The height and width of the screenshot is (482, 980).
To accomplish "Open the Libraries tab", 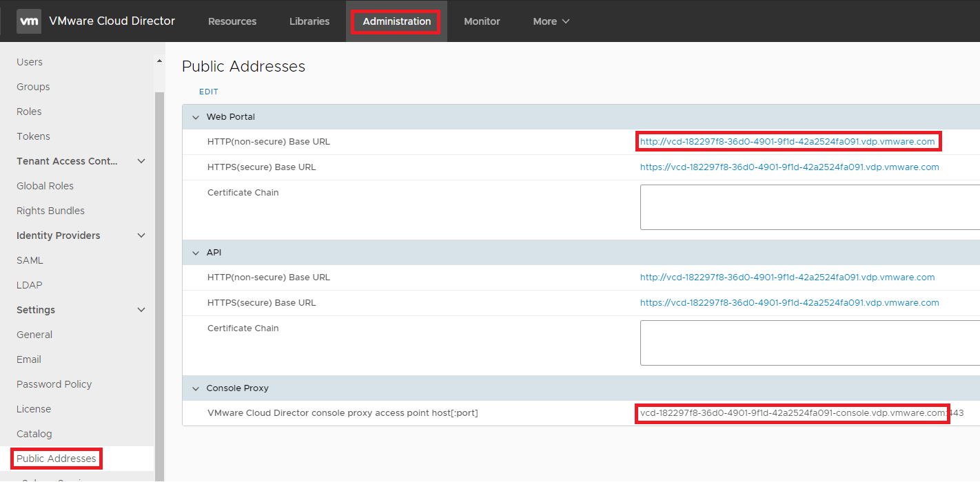I will (309, 21).
